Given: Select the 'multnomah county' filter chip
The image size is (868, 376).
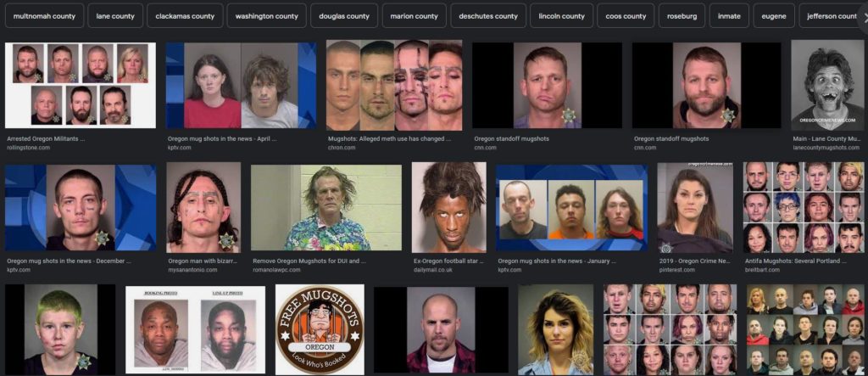Looking at the screenshot, I should point(43,16).
